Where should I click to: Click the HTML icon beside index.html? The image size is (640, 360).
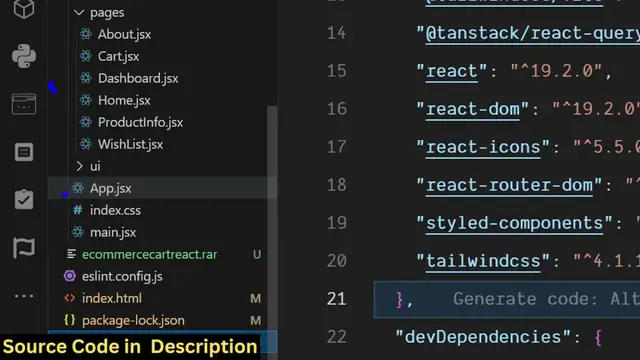tap(70, 298)
